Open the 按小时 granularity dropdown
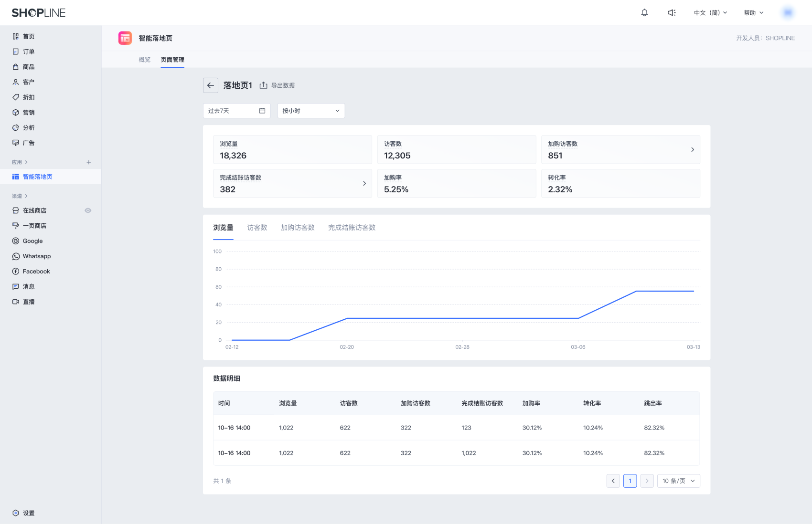 pos(311,111)
